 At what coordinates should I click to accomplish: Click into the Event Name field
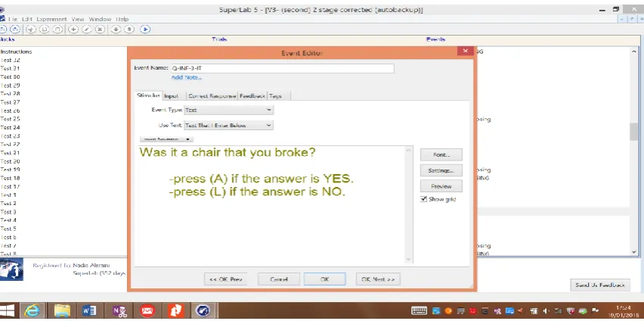pos(282,68)
